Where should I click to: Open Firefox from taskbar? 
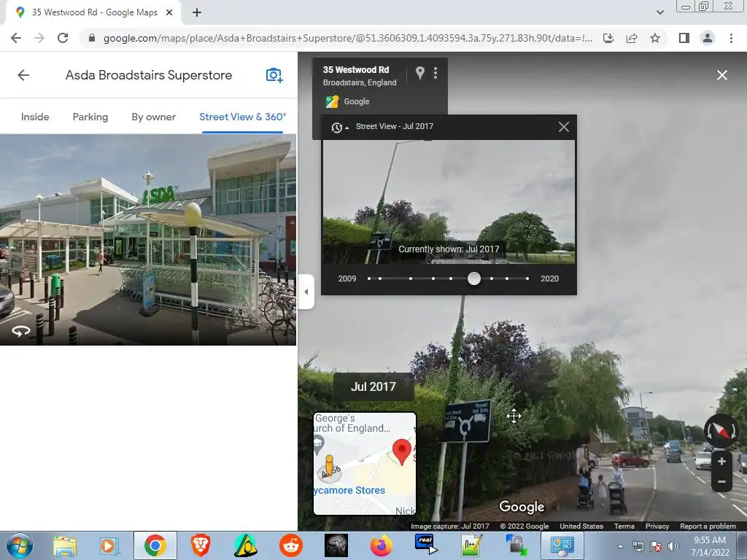click(x=381, y=545)
